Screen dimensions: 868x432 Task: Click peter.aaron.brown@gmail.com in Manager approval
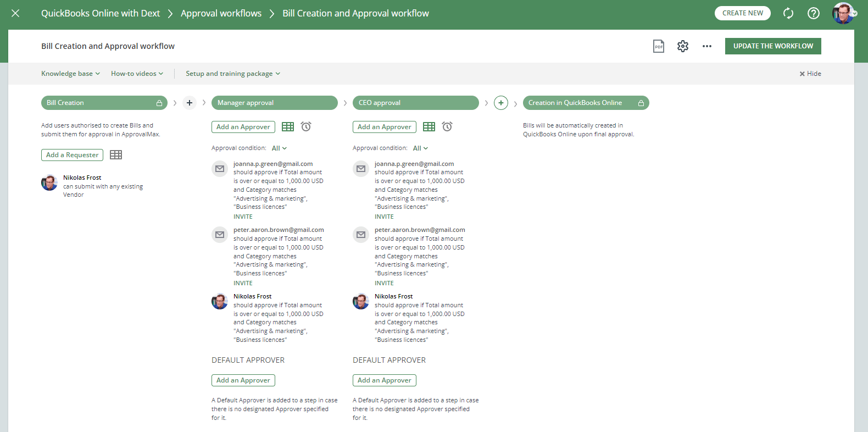point(279,230)
